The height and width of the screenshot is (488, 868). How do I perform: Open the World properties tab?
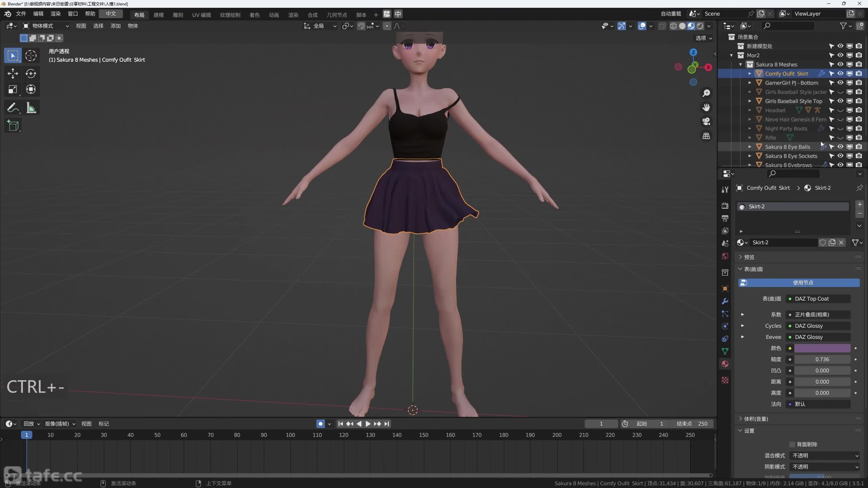click(x=725, y=256)
